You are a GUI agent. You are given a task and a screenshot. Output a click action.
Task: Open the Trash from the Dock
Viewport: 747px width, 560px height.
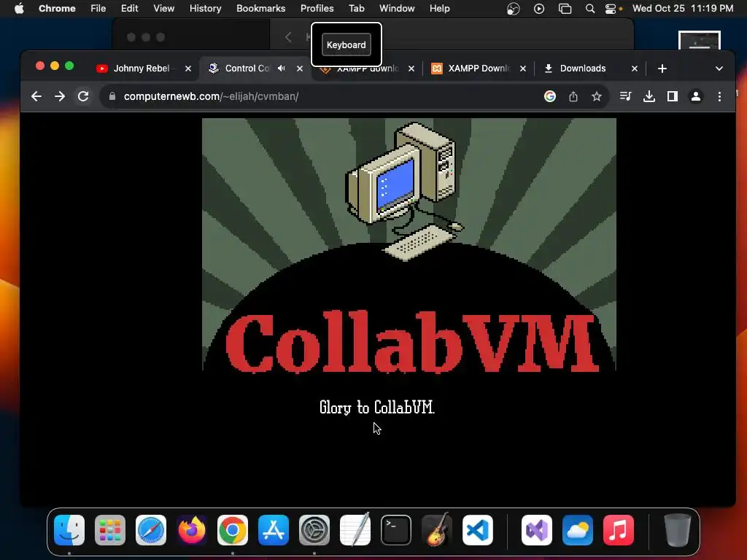click(677, 530)
